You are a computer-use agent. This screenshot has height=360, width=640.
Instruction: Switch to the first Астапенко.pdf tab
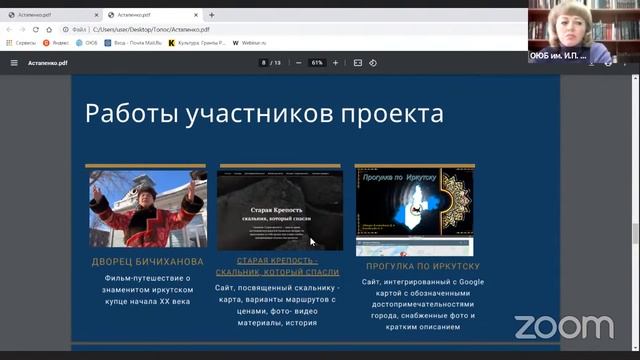(x=51, y=15)
